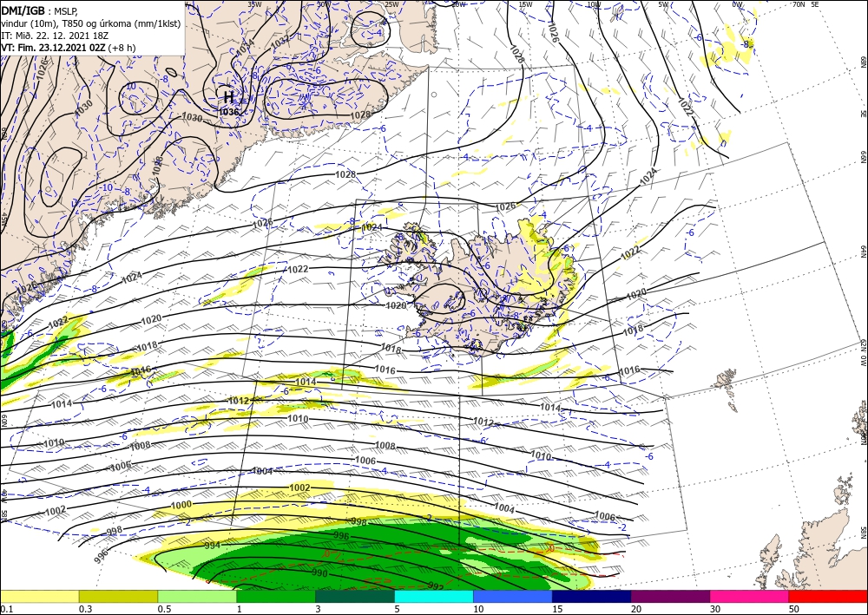This screenshot has width=868, height=615.
Task: Select the green 1 mm legend color block
Action: [276, 596]
